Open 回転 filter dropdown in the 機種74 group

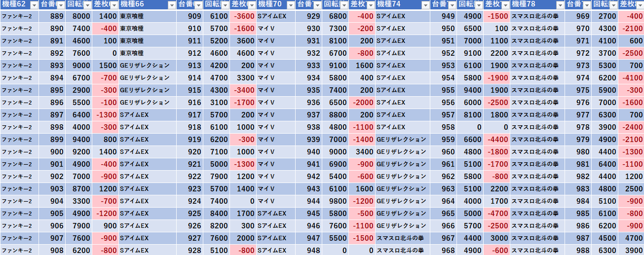[x=479, y=5]
